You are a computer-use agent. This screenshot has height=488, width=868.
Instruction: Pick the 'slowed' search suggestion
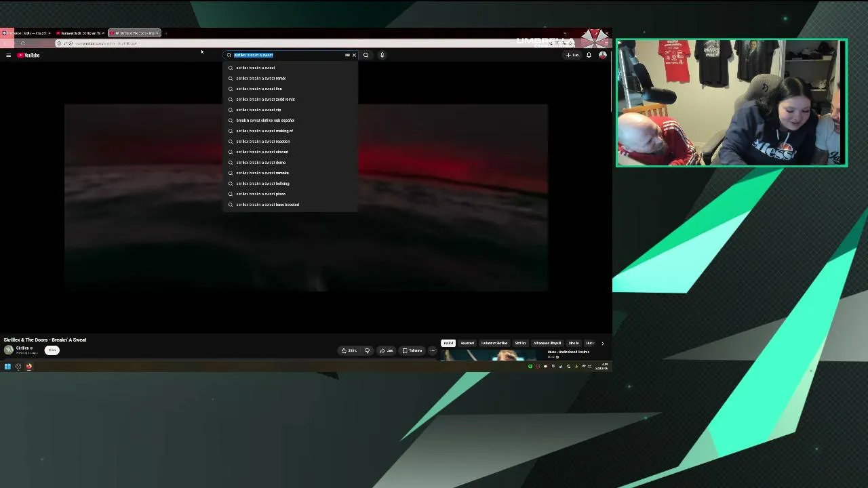click(x=290, y=152)
